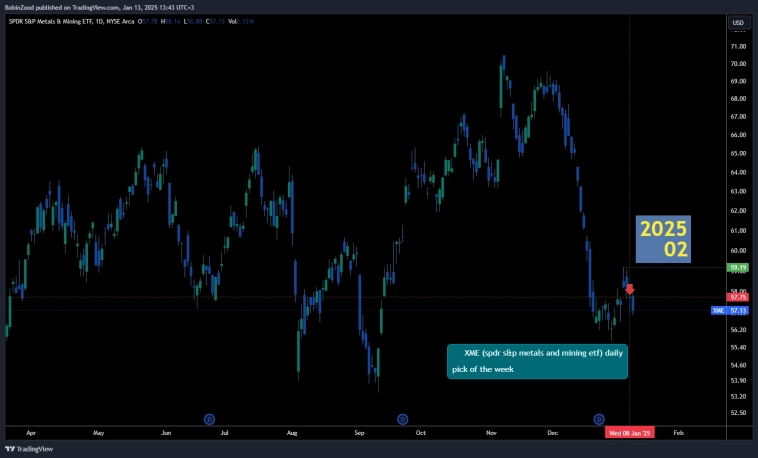Click the 64.00 price axis label

[738, 172]
